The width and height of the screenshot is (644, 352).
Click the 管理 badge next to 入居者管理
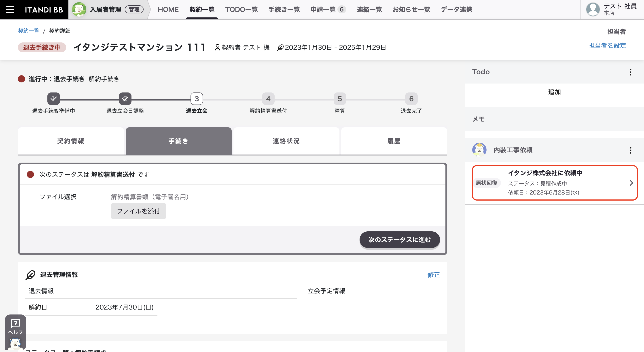pos(134,9)
